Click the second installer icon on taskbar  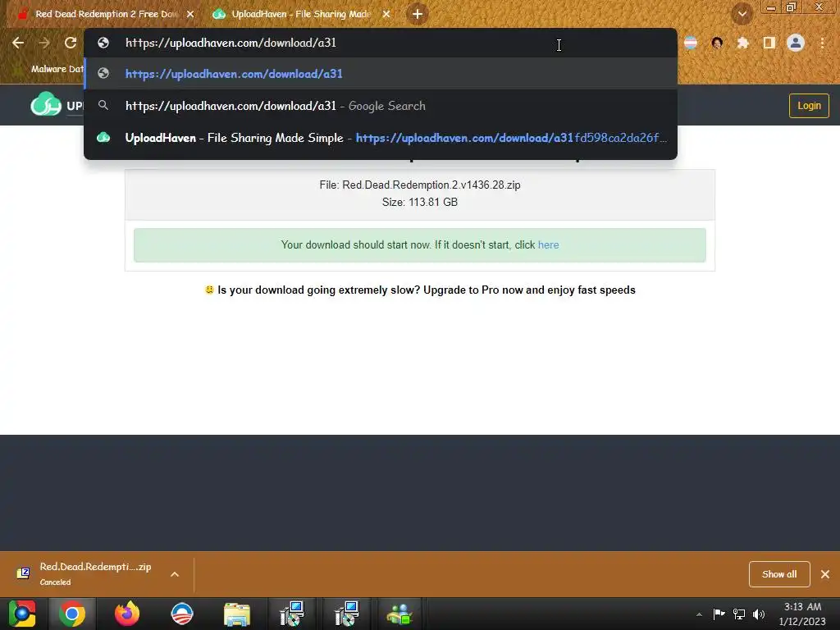pos(347,614)
